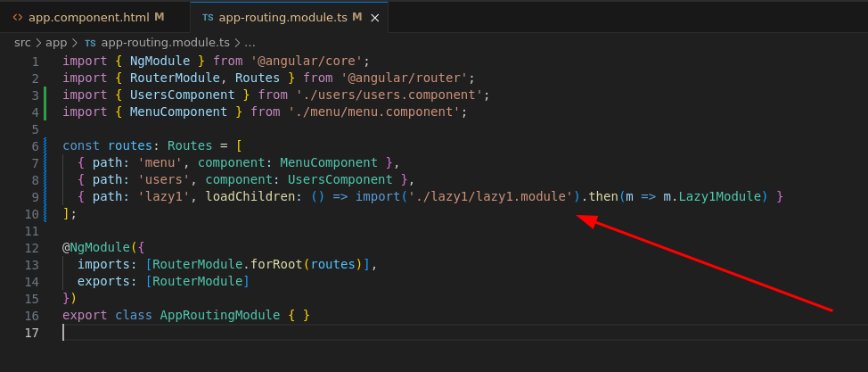Click the TS file icon in the breadcrumb
This screenshot has height=372, width=868.
[x=90, y=42]
